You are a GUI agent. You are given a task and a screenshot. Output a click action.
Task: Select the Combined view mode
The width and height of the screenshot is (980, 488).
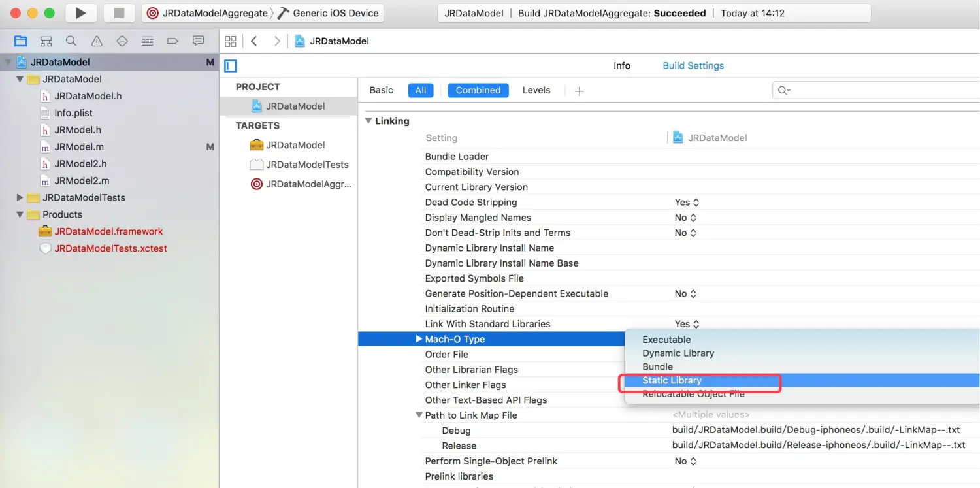pos(478,90)
